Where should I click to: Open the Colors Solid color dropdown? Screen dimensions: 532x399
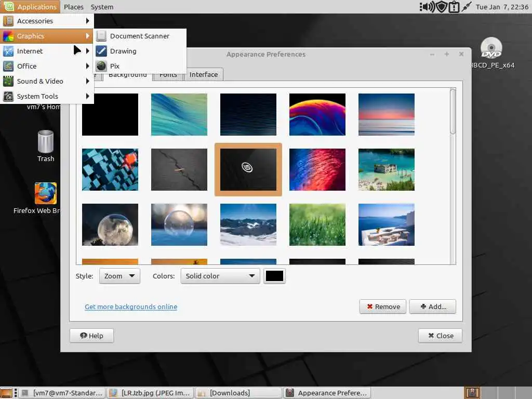coord(220,276)
